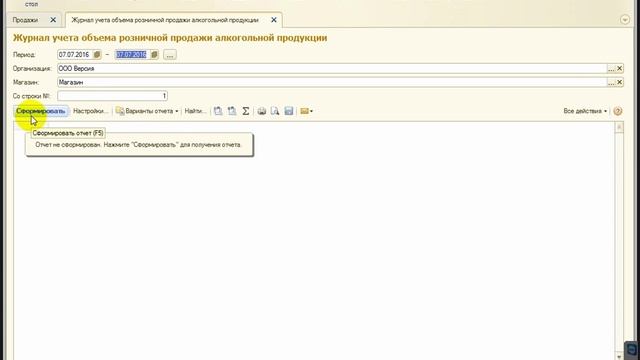The height and width of the screenshot is (360, 640).
Task: Clear the Магазин field
Action: (620, 82)
